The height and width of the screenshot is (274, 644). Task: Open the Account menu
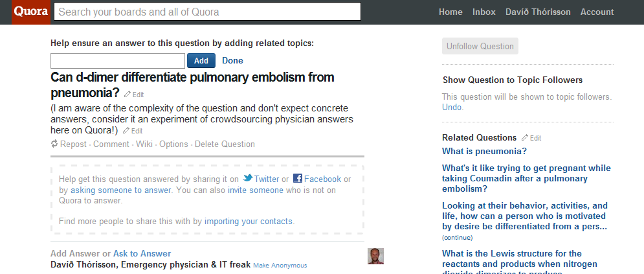tap(597, 12)
